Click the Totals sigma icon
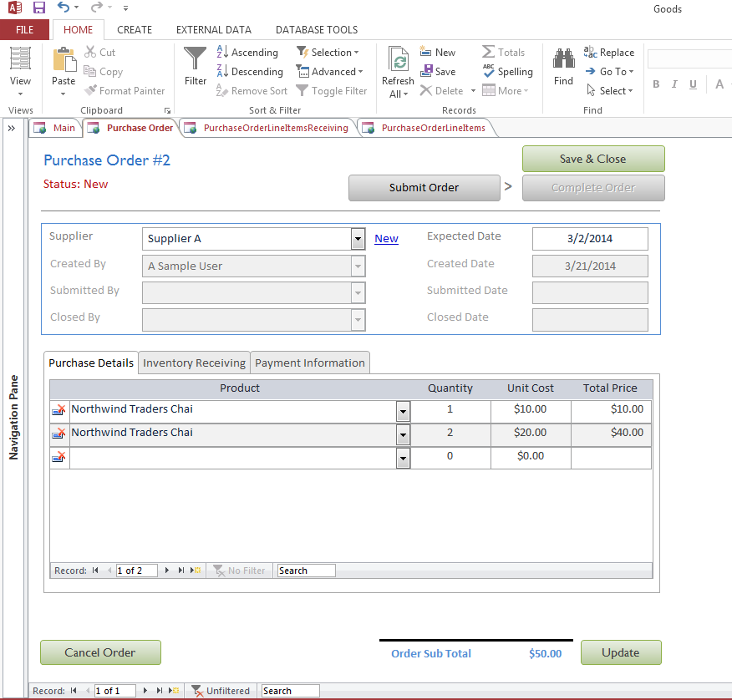The image size is (732, 700). (x=505, y=52)
